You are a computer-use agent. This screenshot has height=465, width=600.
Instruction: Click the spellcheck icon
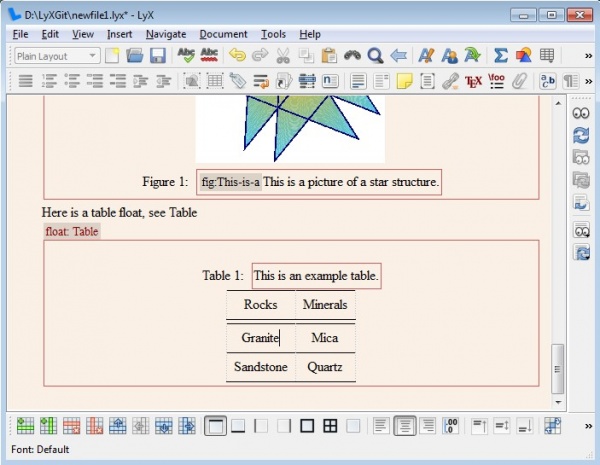pos(186,55)
